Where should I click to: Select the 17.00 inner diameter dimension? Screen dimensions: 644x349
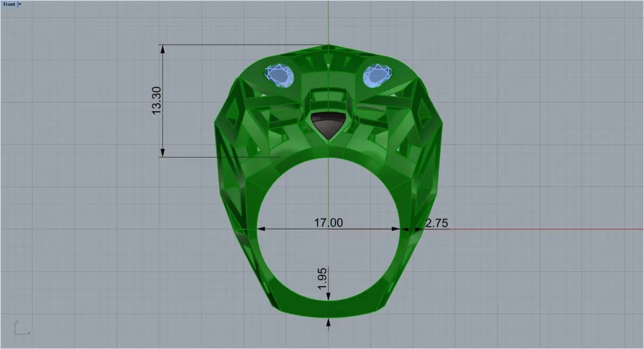click(x=328, y=222)
